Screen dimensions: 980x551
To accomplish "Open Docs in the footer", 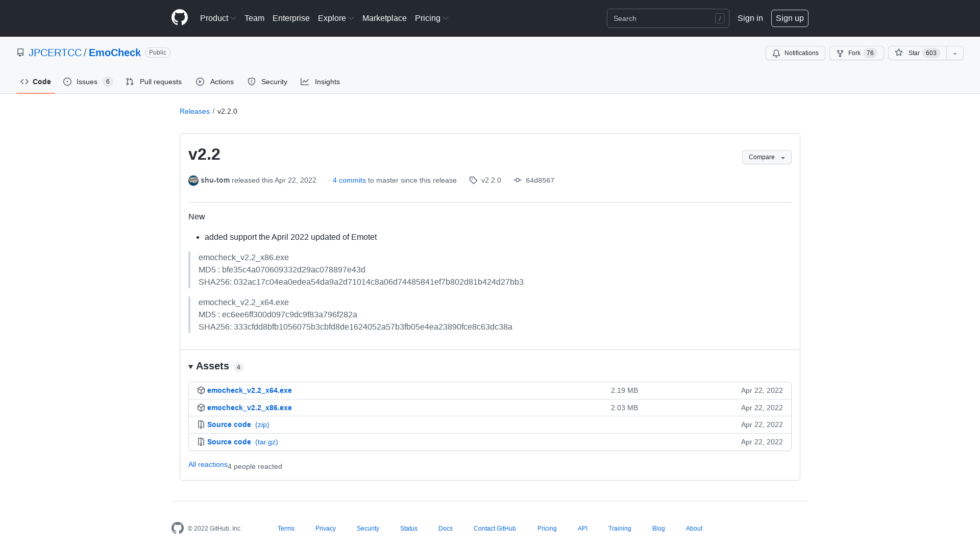I will (446, 529).
